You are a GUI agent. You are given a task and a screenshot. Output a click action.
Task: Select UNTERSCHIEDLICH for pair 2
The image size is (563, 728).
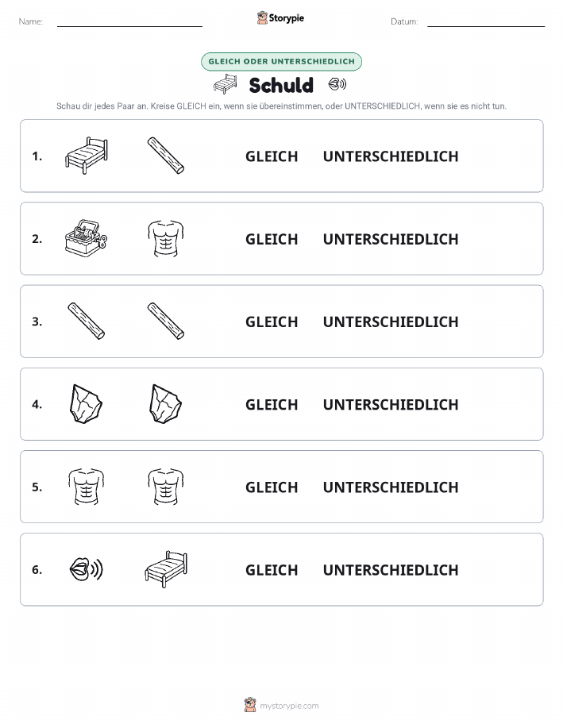pyautogui.click(x=391, y=239)
